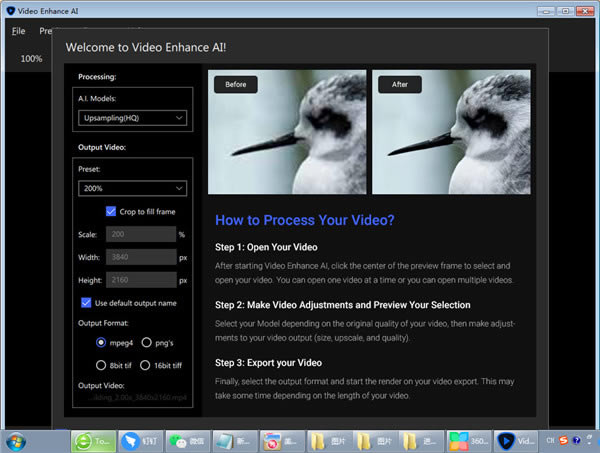
Task: Open the first folder taskbar item
Action: (329, 442)
